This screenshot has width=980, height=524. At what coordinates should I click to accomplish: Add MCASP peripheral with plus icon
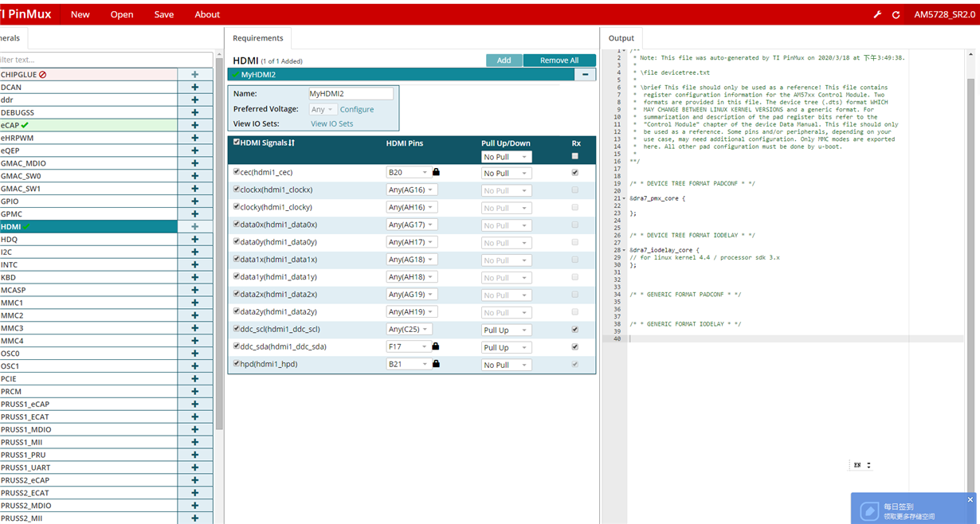[195, 290]
